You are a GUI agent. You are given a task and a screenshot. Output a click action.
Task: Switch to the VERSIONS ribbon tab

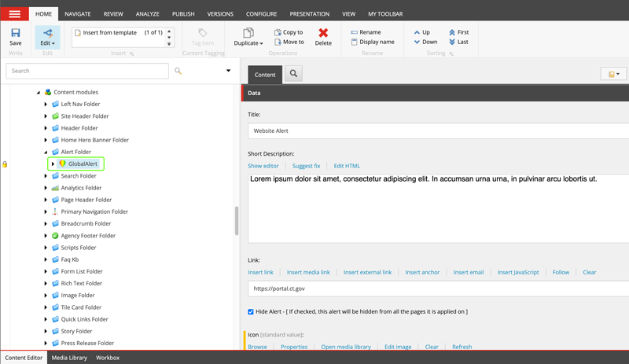click(220, 14)
